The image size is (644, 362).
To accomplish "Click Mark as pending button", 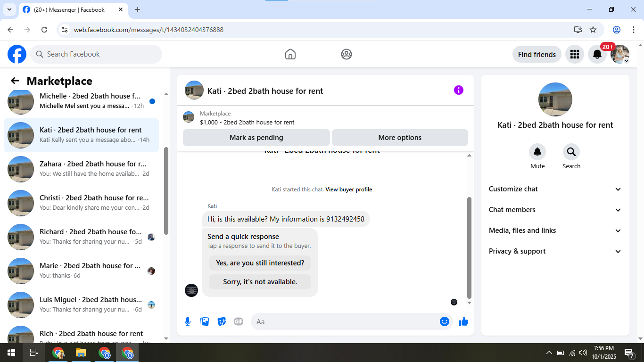I will [x=256, y=138].
